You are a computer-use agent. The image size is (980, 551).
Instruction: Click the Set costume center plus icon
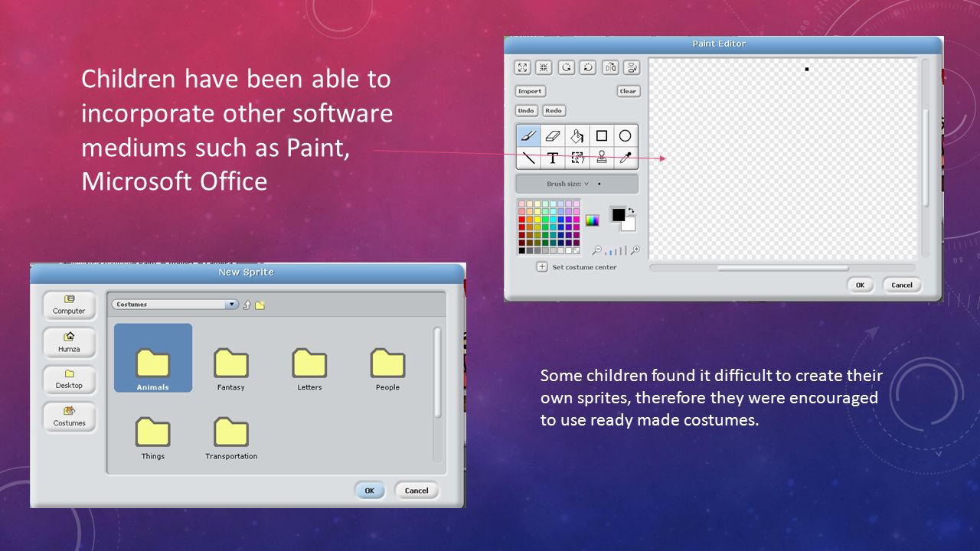click(542, 267)
